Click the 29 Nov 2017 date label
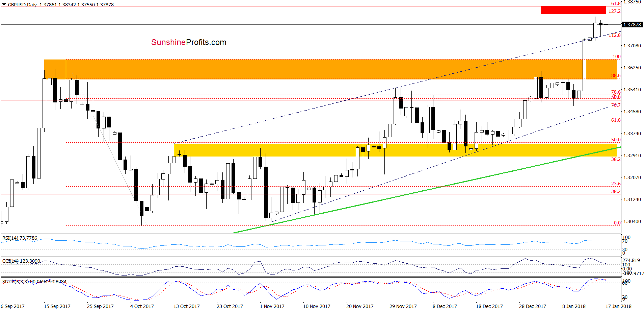 [403, 306]
